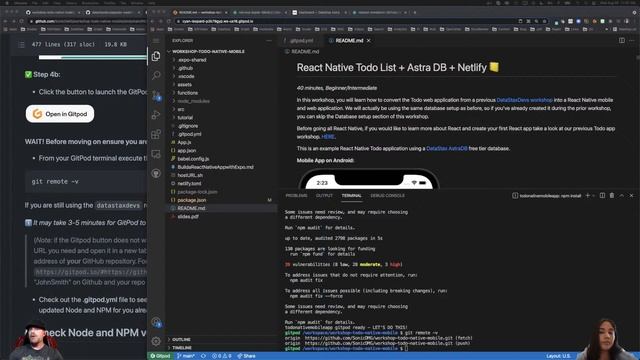Close the terminal panel
The height and width of the screenshot is (360, 640).
point(631,196)
